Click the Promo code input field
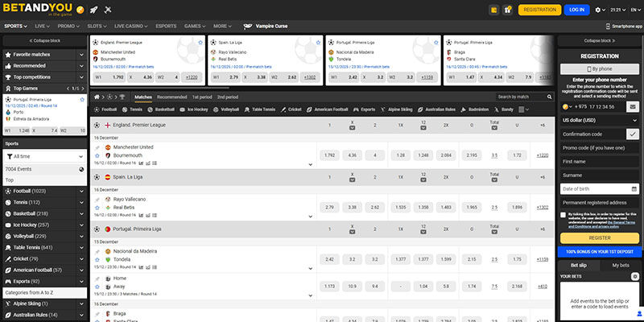 (x=600, y=148)
